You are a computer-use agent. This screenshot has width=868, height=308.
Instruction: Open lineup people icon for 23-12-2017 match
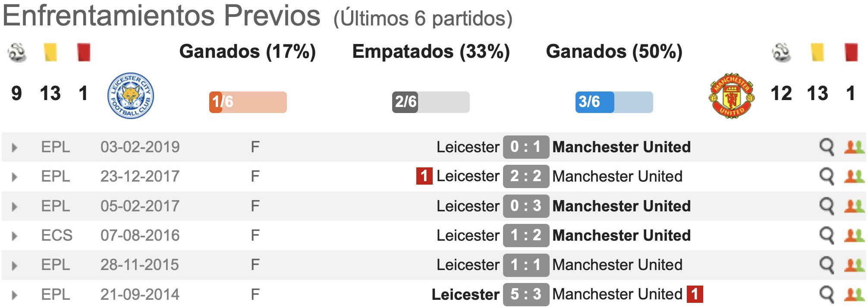[854, 176]
